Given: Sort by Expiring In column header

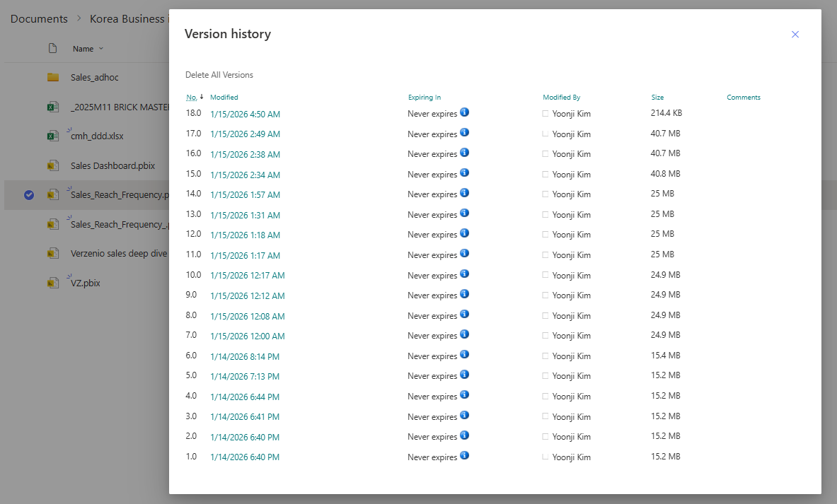Looking at the screenshot, I should (425, 97).
